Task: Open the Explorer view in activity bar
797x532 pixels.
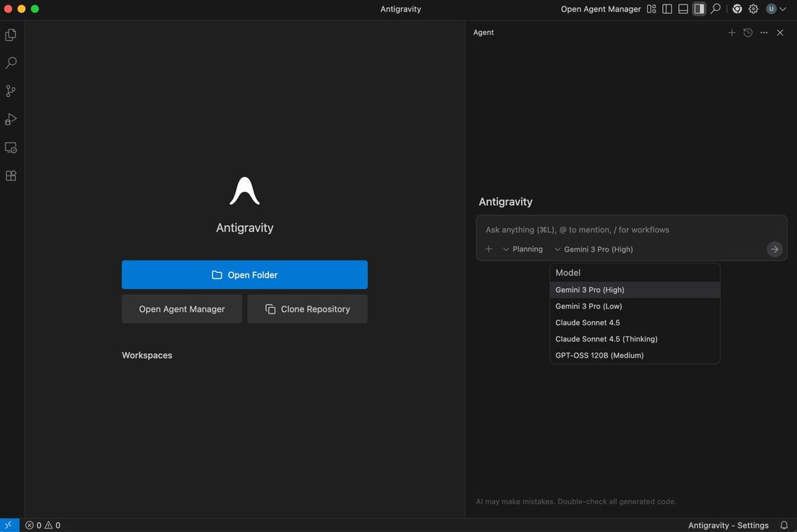Action: (x=11, y=35)
